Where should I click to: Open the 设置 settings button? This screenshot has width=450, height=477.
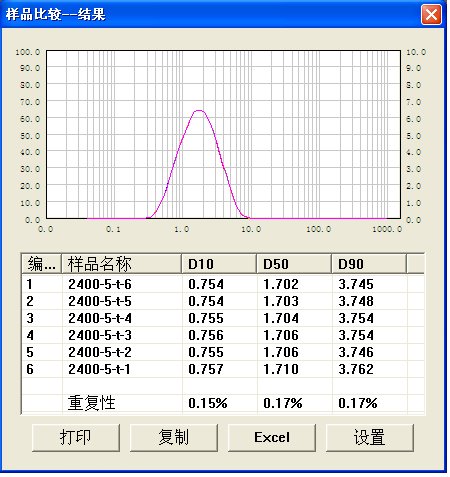370,437
